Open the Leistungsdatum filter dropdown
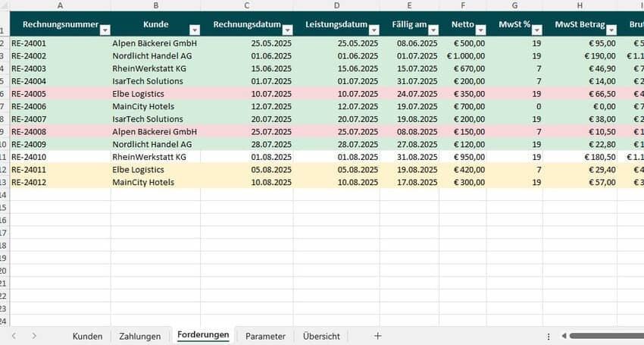The image size is (644, 345). [374, 30]
